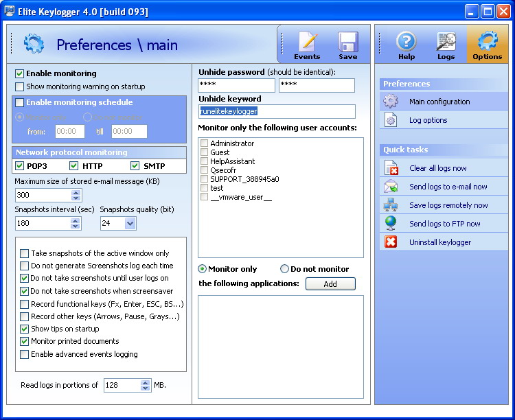This screenshot has height=420, width=515.
Task: Select the Do not monitor radio button
Action: pyautogui.click(x=284, y=269)
